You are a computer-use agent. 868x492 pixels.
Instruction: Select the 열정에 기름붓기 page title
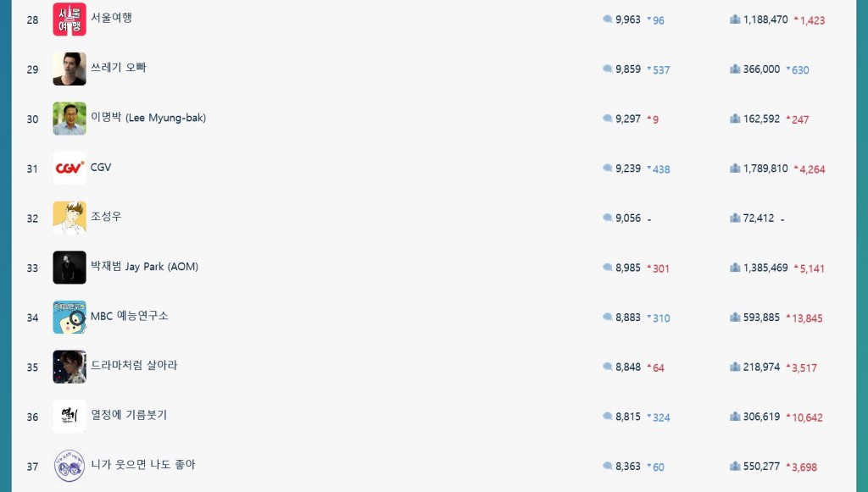tap(129, 415)
